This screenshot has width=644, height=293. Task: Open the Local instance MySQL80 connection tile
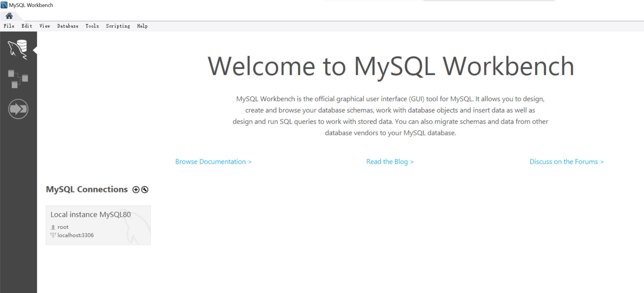(98, 225)
